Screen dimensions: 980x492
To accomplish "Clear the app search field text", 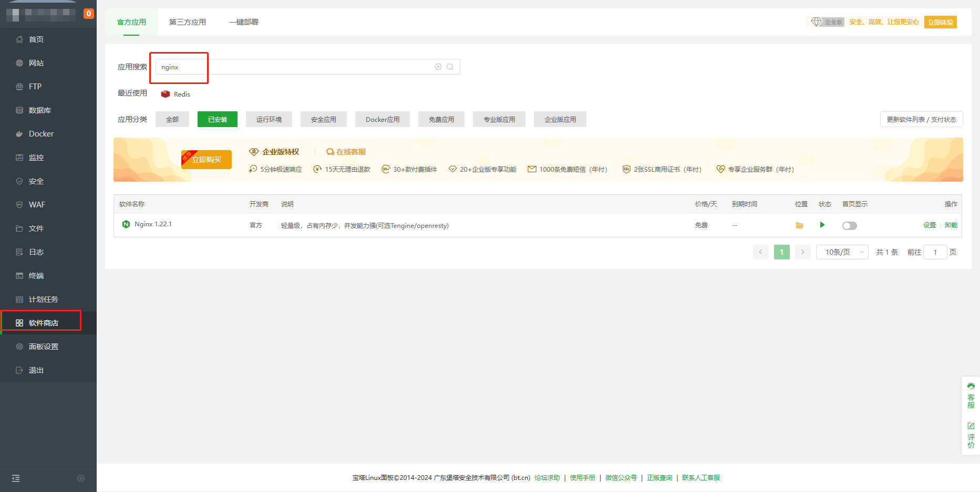I will (x=438, y=67).
